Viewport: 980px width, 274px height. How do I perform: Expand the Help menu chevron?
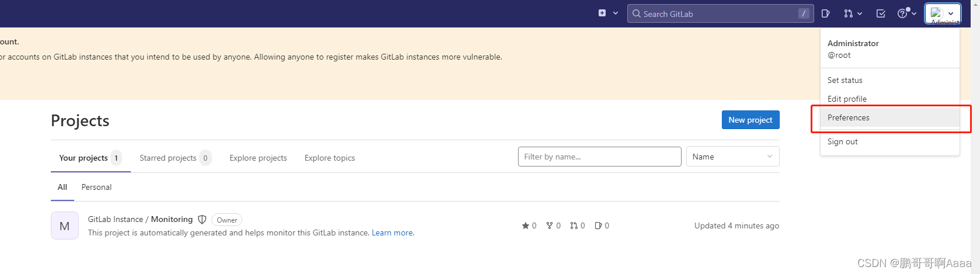click(914, 13)
